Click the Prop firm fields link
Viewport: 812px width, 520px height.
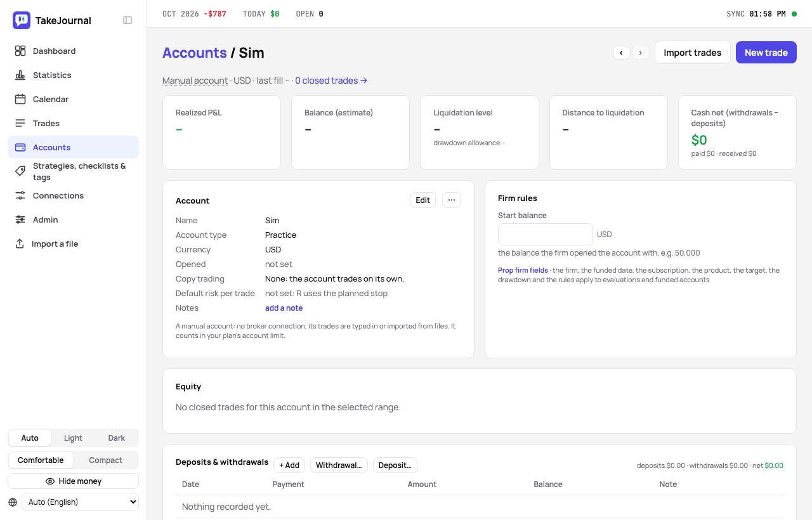point(523,270)
